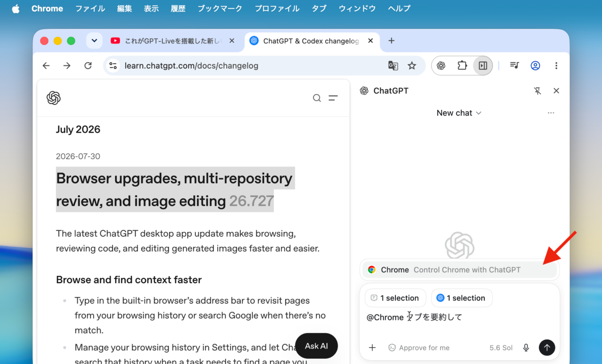Viewport: 602px width, 364px height.
Task: Go forward to the next page
Action: (x=67, y=66)
